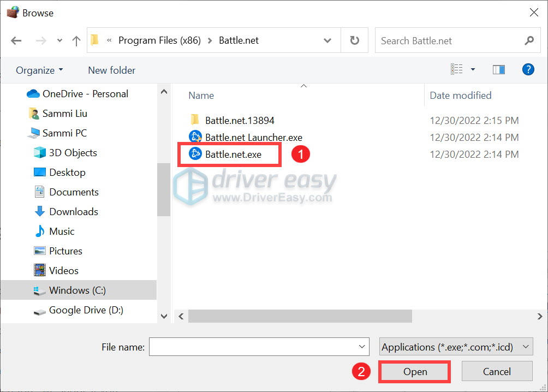Click the horizontal scrollbar in the file list
This screenshot has height=392, width=548.
click(300, 316)
